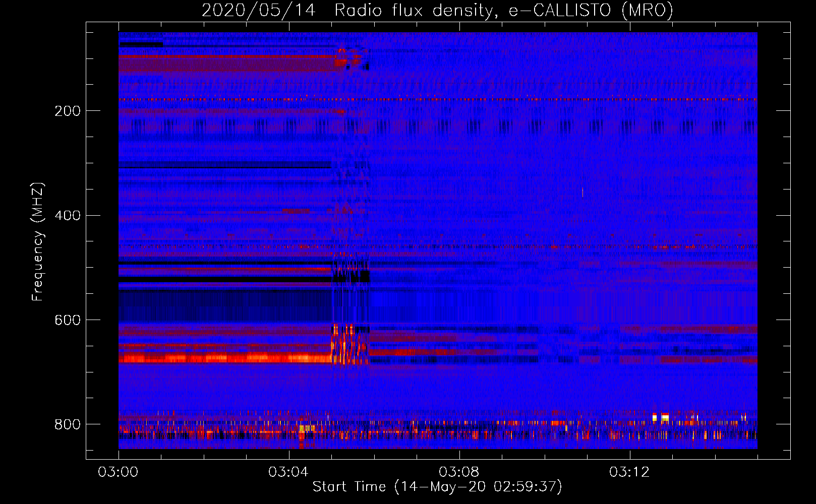Screen dimensions: 816x504
Task: Click the 'Start Time (14-May-20 02:59:37)' label
Action: [437, 487]
